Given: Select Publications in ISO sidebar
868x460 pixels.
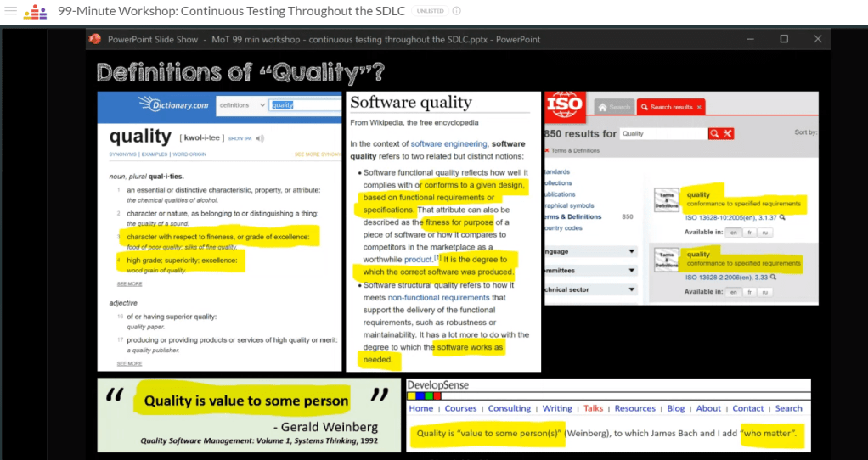Looking at the screenshot, I should click(x=561, y=194).
